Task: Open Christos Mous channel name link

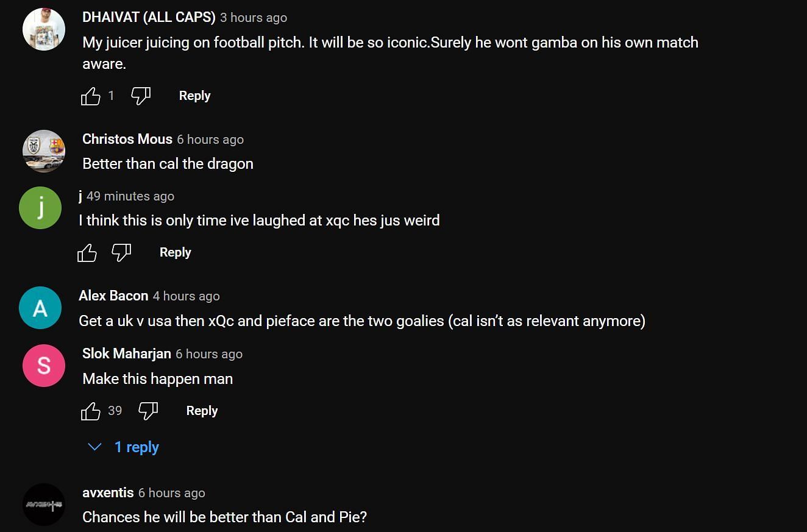Action: (127, 140)
